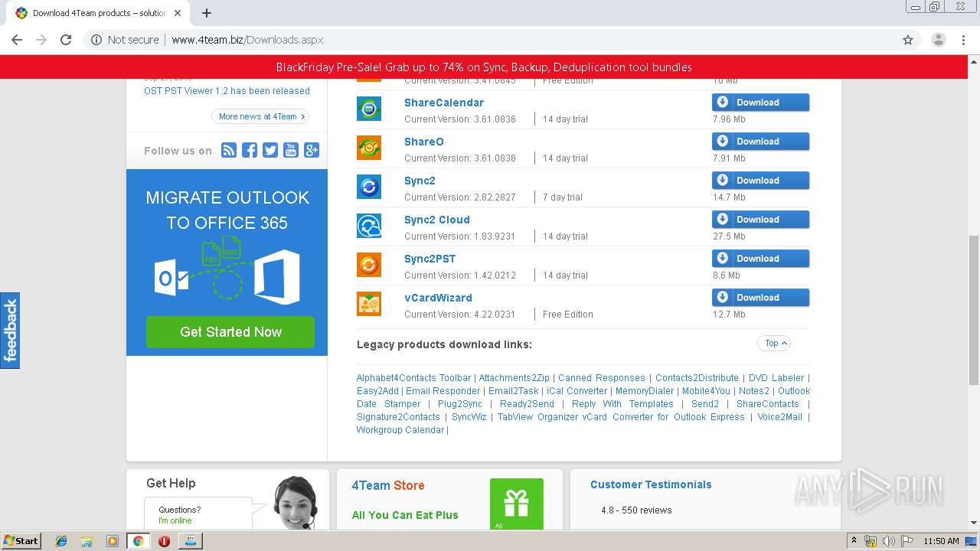Screen dimensions: 980x551
Task: Jump to Top of the page link
Action: (x=773, y=343)
